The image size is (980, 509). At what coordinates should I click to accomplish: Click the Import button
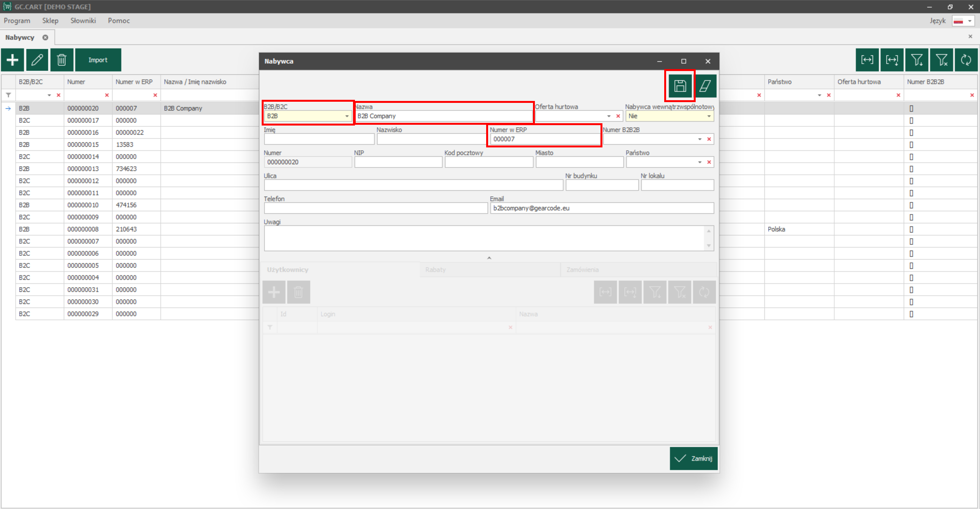pyautogui.click(x=98, y=60)
